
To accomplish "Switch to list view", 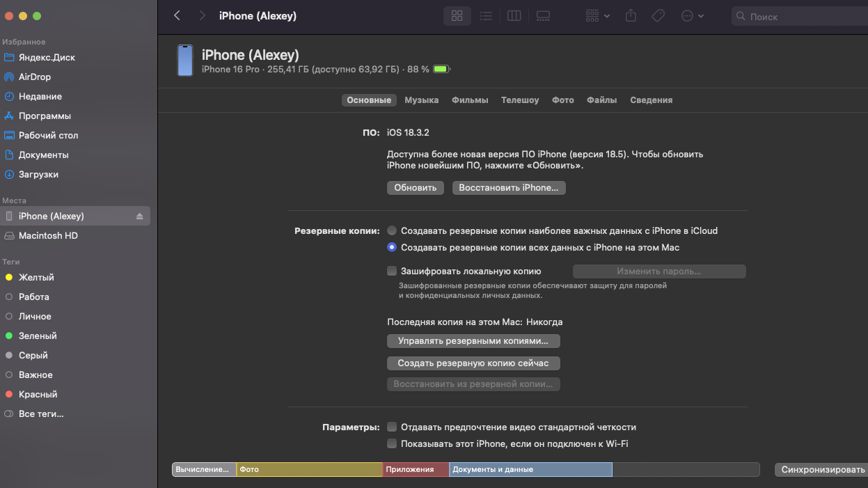I will click(486, 16).
